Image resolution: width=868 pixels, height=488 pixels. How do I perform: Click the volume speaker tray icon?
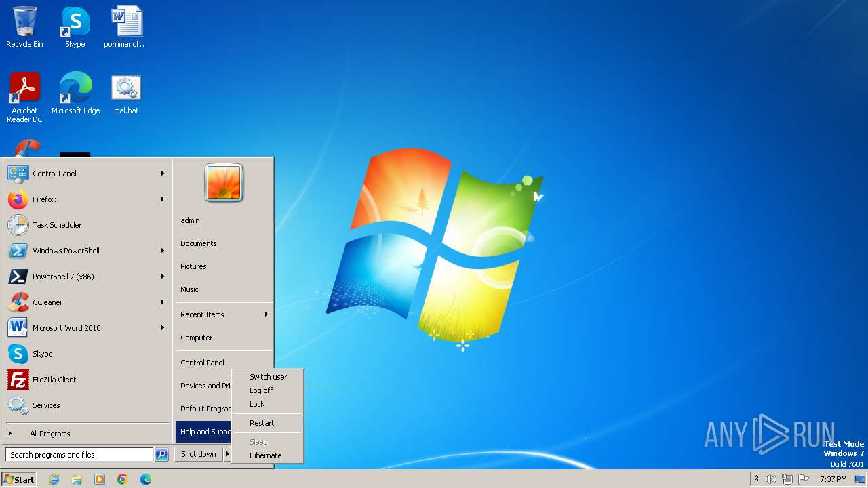pyautogui.click(x=771, y=479)
